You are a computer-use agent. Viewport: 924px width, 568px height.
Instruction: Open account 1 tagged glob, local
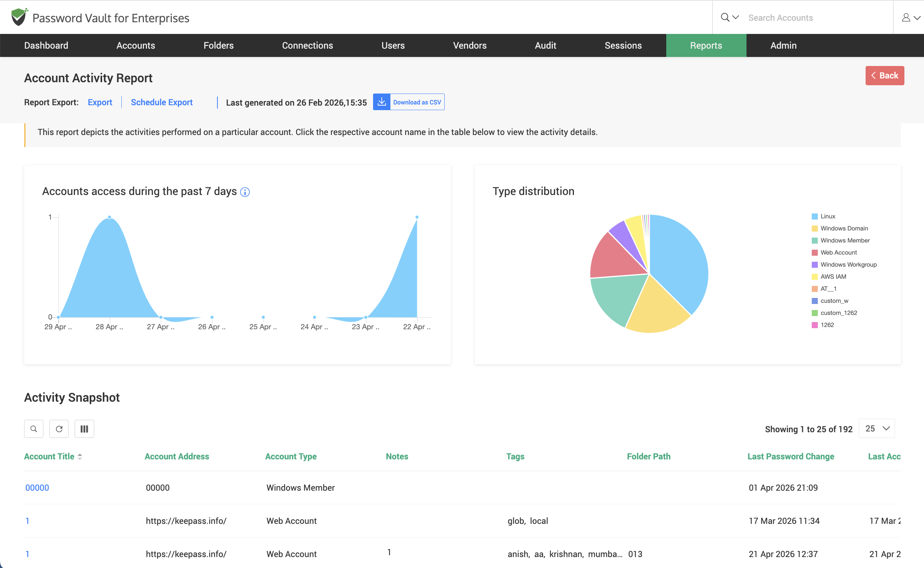tap(27, 521)
